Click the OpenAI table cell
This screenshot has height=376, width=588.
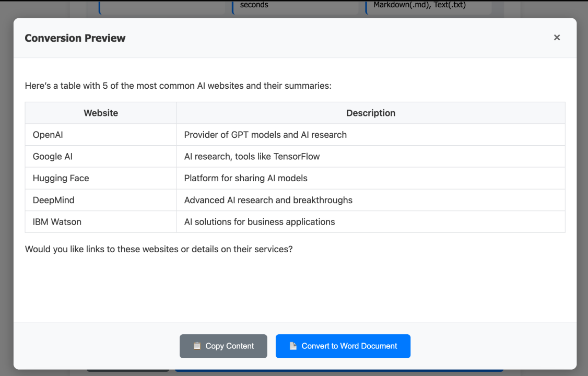[x=101, y=135]
